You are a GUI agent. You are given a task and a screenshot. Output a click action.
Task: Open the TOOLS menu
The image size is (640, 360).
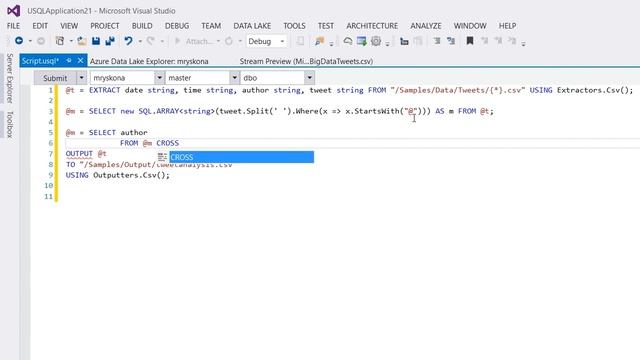[x=294, y=26]
